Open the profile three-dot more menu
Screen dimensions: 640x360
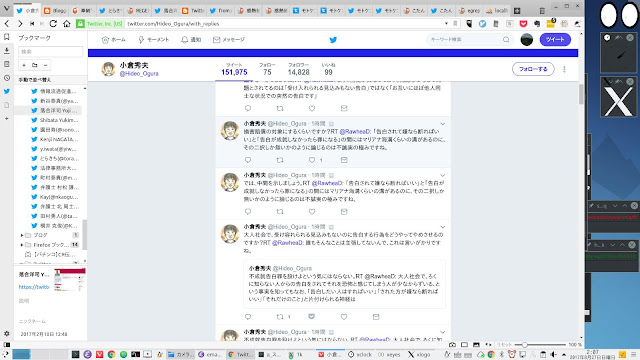pyautogui.click(x=564, y=69)
